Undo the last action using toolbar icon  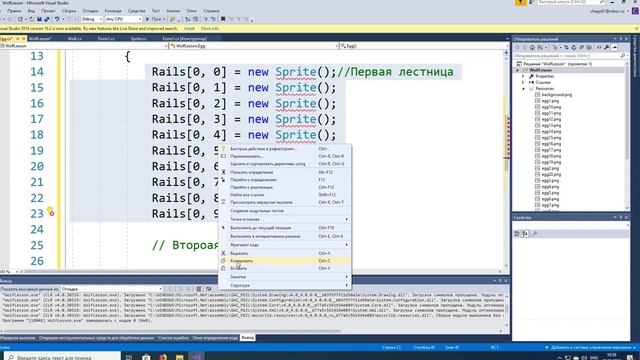pyautogui.click(x=57, y=19)
